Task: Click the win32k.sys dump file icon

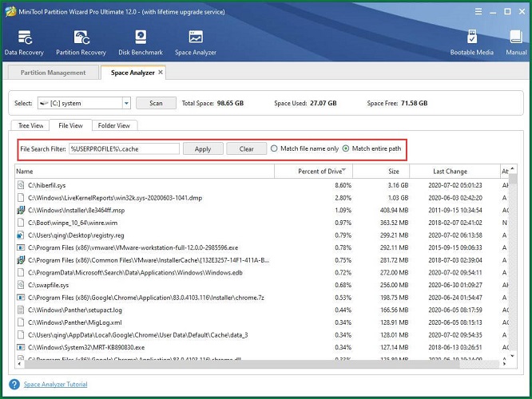Action: tap(21, 198)
